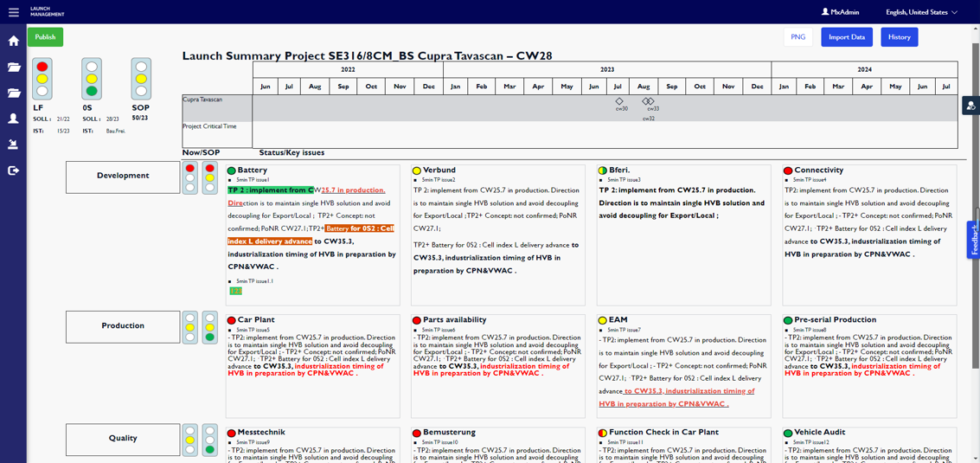Click the Pre-serial Production card title
Screen dimensions: 980x463
[835, 320]
